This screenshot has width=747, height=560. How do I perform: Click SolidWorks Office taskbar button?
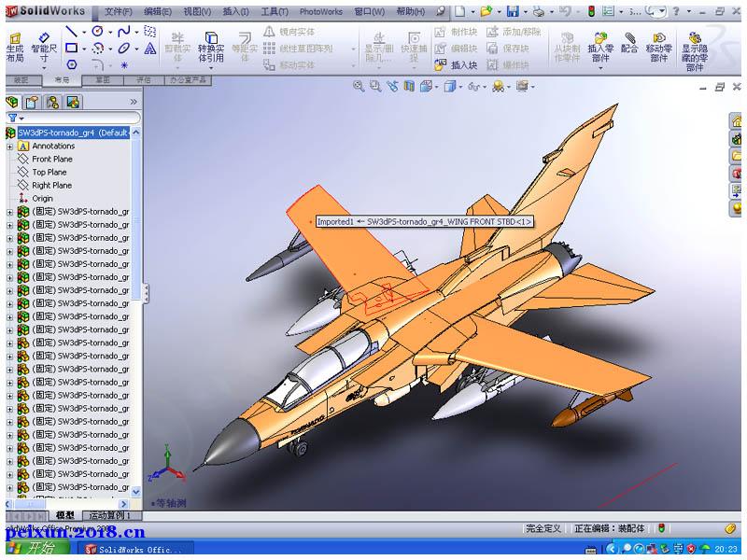click(135, 549)
